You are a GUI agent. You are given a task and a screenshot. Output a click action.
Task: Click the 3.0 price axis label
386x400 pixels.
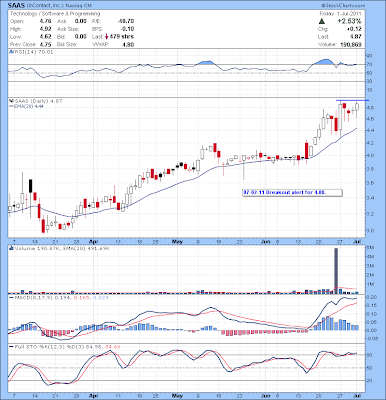coord(371,231)
